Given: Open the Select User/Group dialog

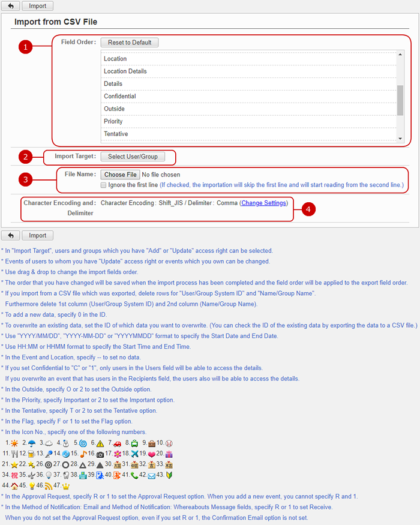Looking at the screenshot, I should click(133, 157).
